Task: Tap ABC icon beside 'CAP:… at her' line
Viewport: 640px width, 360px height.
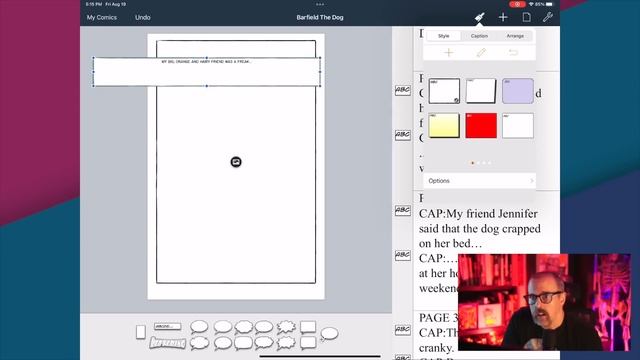Action: pyautogui.click(x=402, y=256)
